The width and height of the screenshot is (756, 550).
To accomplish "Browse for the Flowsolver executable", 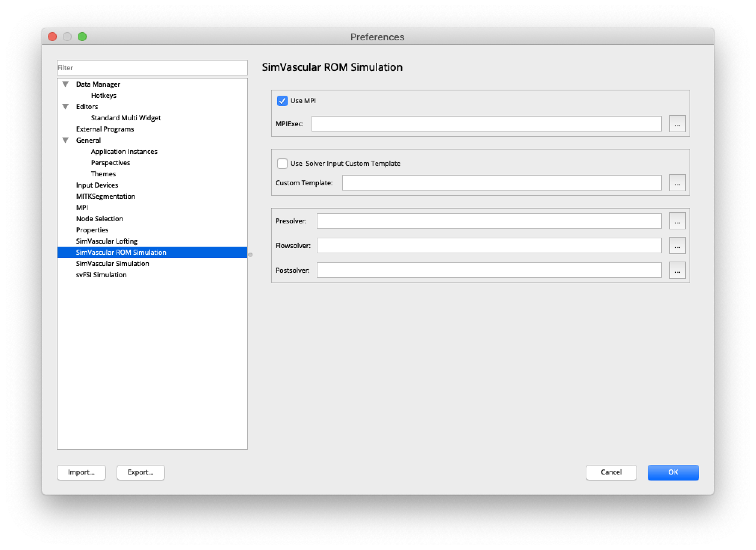I will tap(677, 245).
